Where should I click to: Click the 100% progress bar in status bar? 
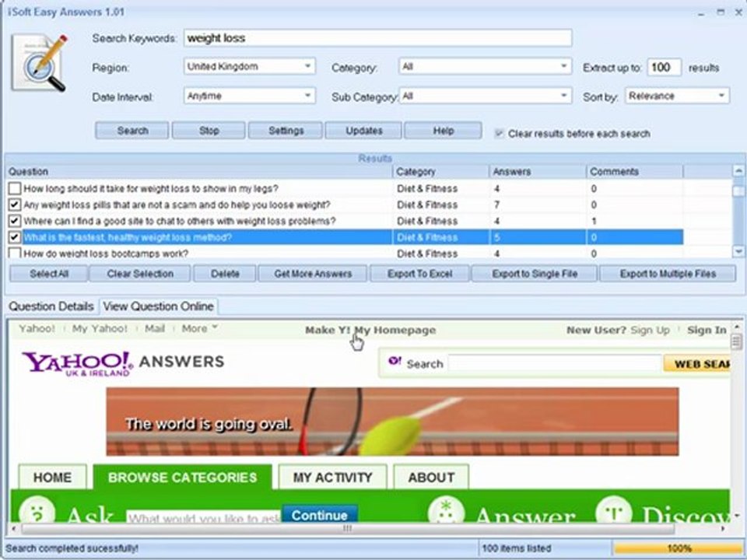[x=678, y=548]
